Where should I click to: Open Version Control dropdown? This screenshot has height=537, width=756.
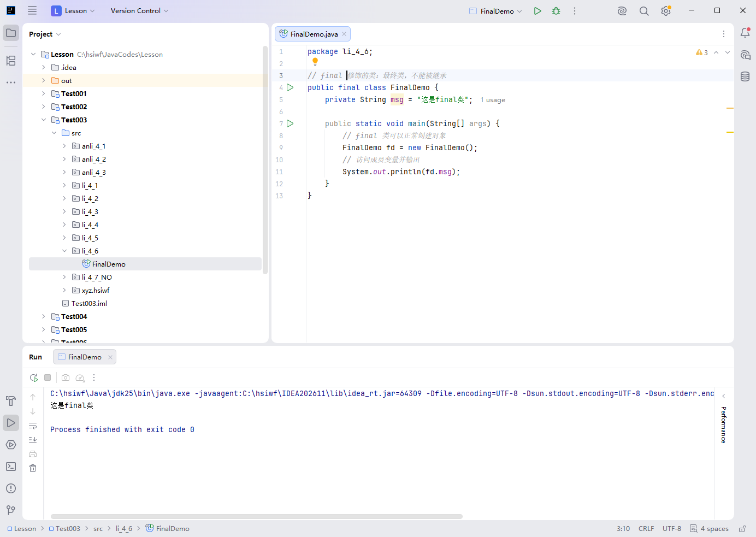click(x=139, y=11)
